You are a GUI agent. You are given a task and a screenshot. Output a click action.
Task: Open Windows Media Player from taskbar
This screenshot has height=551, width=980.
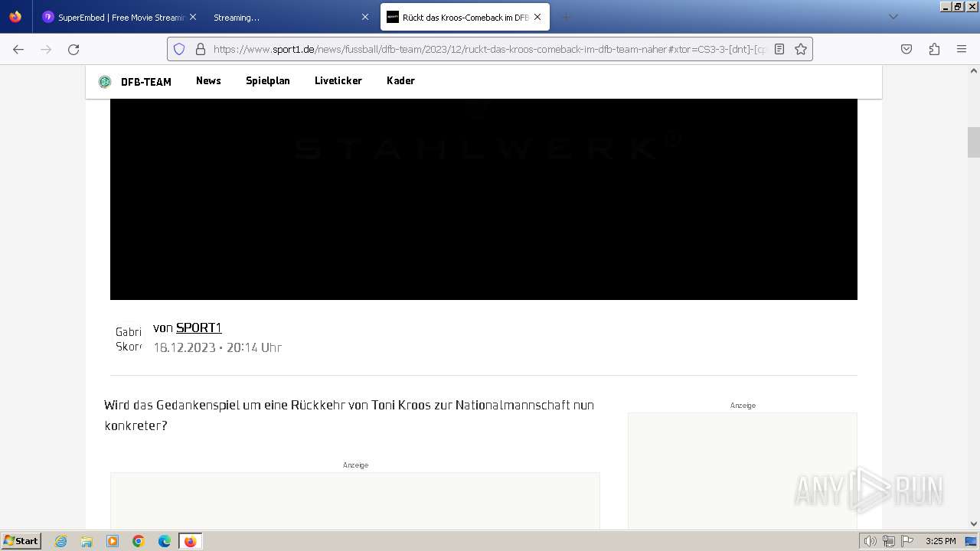tap(113, 541)
